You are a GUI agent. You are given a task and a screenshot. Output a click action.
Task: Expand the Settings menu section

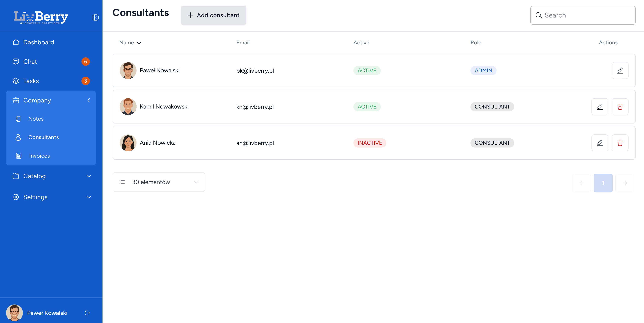89,197
